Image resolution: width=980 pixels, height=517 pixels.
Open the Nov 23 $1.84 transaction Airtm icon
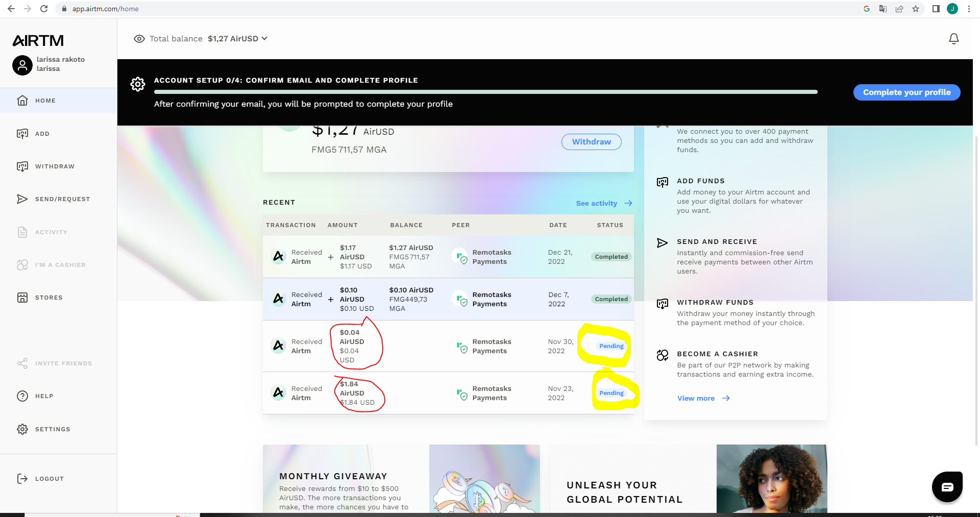[x=278, y=392]
